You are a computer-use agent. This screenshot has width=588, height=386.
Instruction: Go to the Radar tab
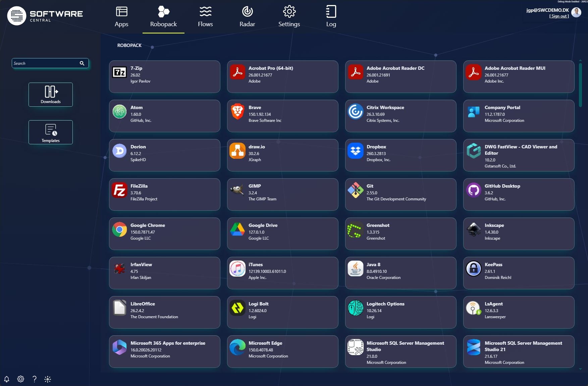coord(247,17)
